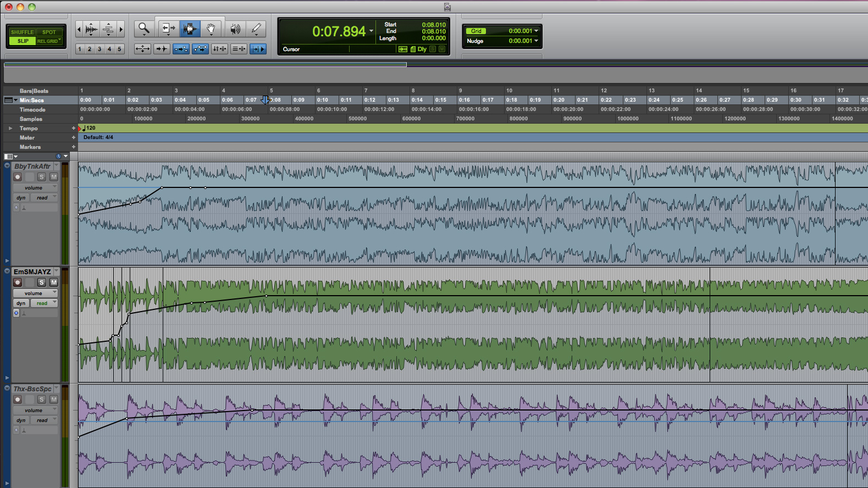Screen dimensions: 868x488
Task: Click the Length time field 0:00.000
Action: [434, 38]
